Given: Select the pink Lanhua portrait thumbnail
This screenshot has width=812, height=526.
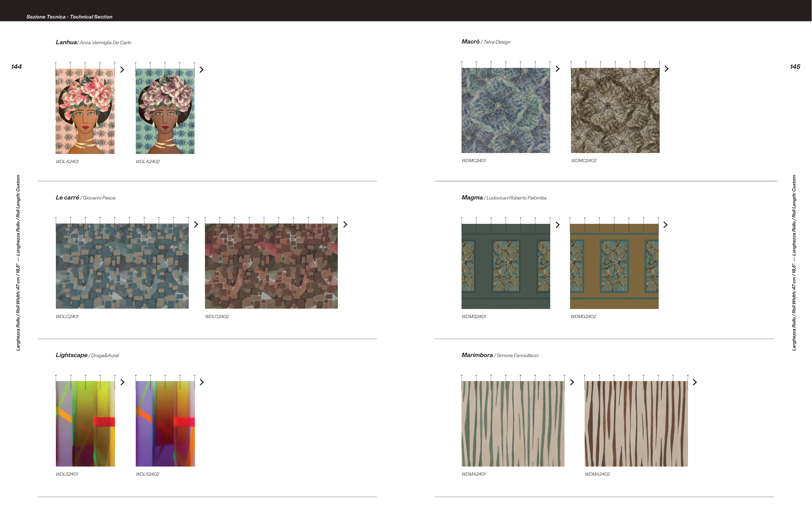Looking at the screenshot, I should coord(85,111).
